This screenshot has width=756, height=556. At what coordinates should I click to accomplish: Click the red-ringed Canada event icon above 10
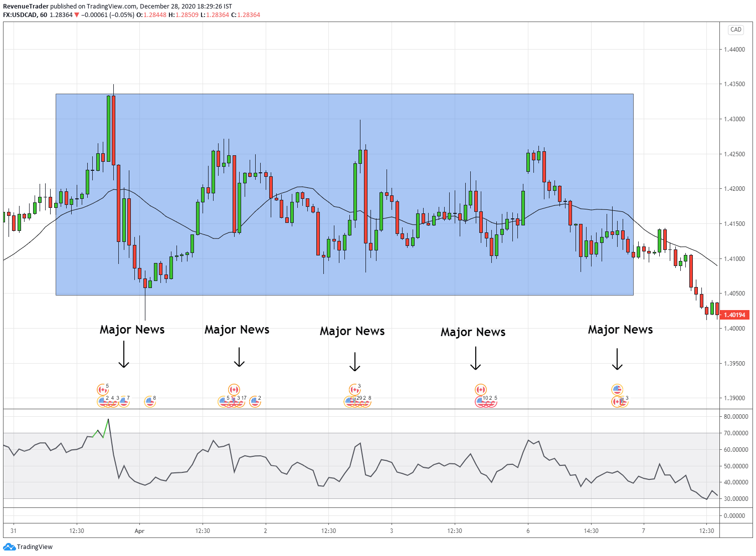tap(481, 390)
